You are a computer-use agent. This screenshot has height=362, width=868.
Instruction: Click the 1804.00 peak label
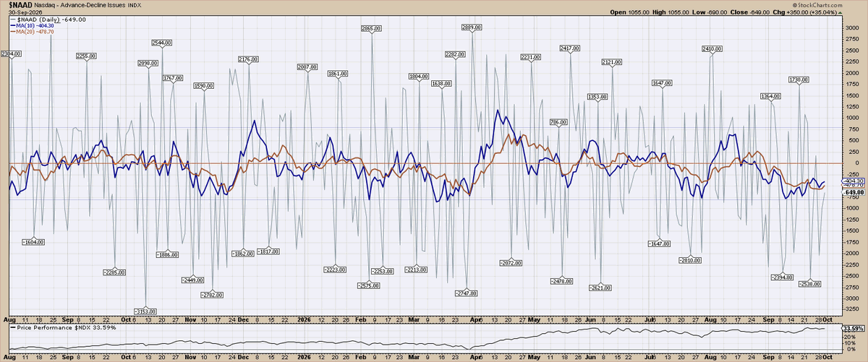pyautogui.click(x=418, y=77)
